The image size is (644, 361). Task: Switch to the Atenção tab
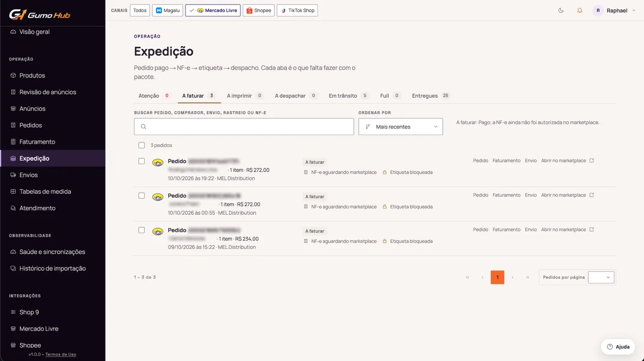[154, 96]
